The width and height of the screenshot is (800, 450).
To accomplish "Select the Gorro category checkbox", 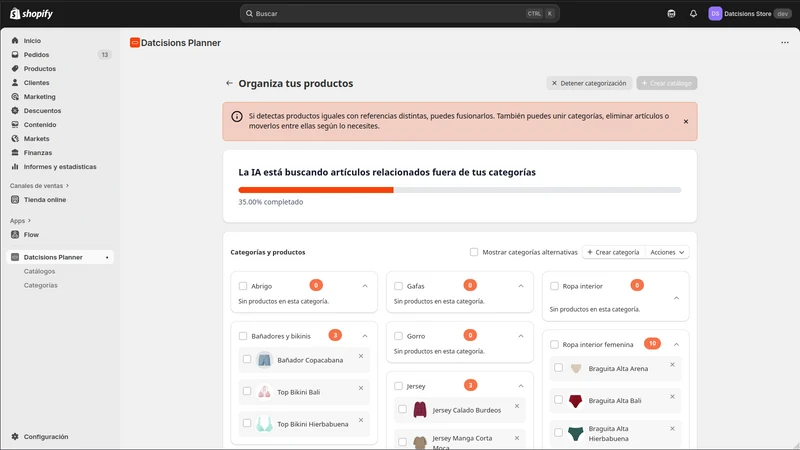I will point(398,336).
